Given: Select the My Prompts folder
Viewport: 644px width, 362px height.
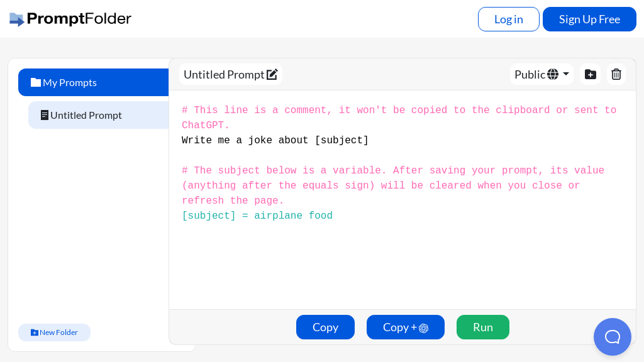Looking at the screenshot, I should click(70, 82).
